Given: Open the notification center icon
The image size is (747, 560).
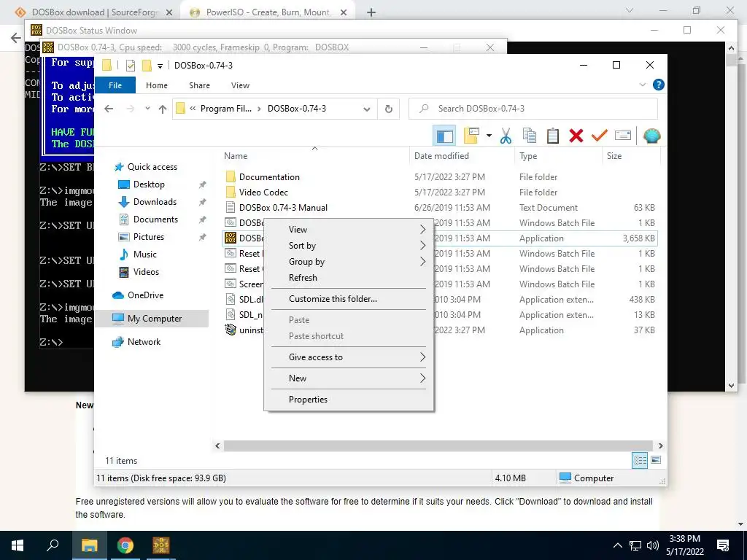Looking at the screenshot, I should (x=723, y=545).
